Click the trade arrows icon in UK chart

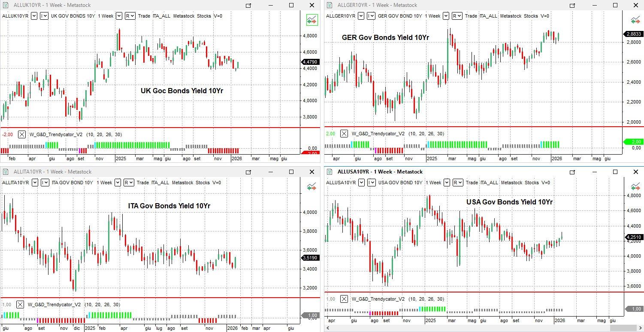(311, 20)
